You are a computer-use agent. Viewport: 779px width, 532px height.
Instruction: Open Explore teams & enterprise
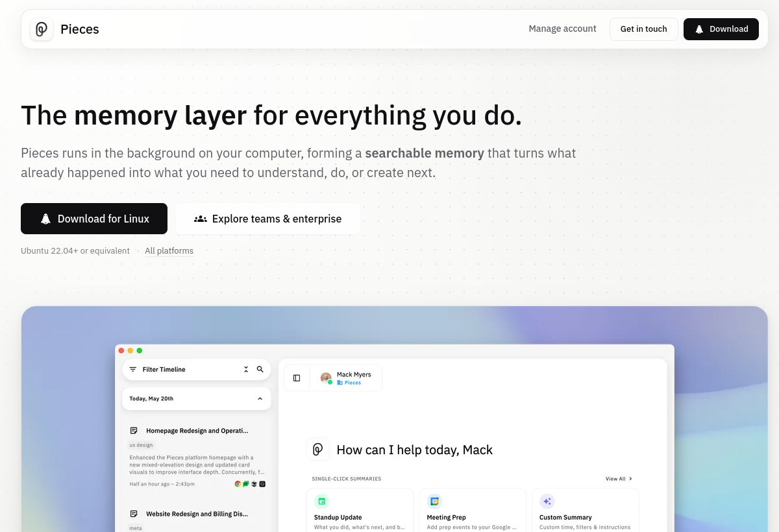click(267, 219)
